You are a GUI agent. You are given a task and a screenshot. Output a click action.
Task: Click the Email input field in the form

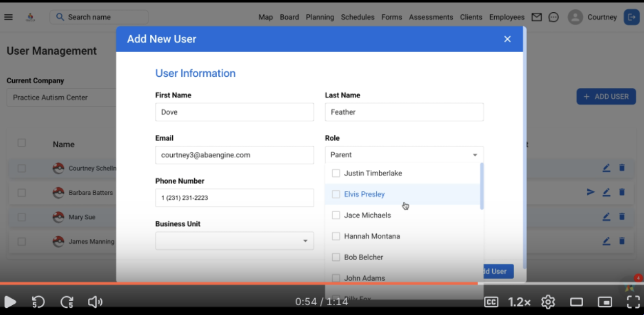[x=234, y=155]
